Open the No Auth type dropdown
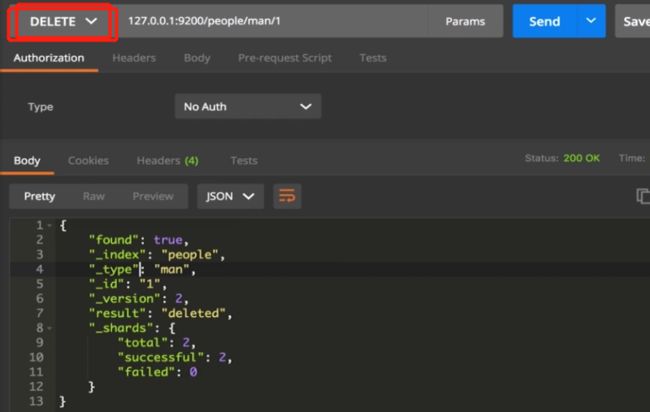The height and width of the screenshot is (412, 650). (247, 107)
